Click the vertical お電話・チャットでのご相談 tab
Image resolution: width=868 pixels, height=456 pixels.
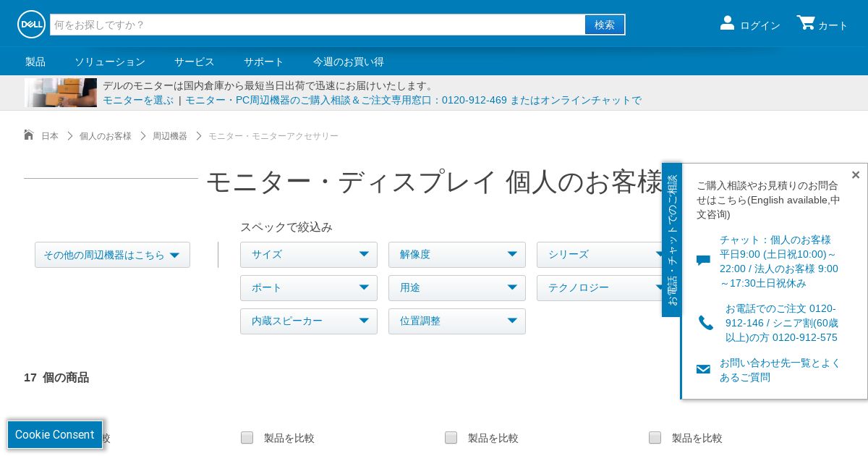[672, 240]
